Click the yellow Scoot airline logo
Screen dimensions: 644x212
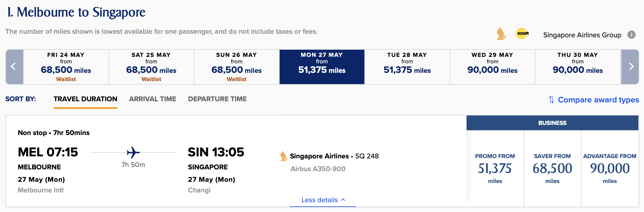(x=522, y=33)
